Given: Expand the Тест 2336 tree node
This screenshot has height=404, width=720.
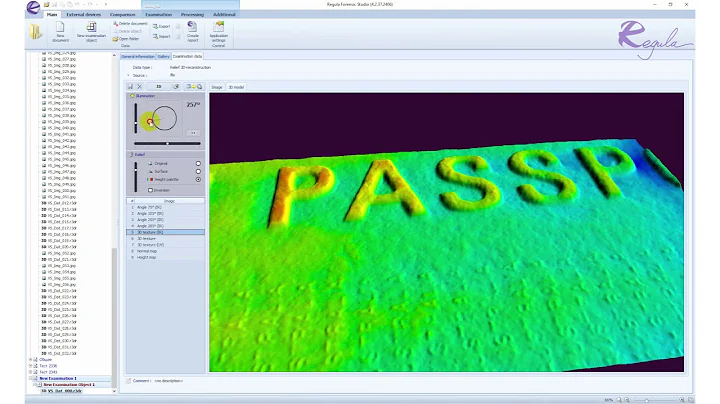Looking at the screenshot, I should (x=31, y=366).
